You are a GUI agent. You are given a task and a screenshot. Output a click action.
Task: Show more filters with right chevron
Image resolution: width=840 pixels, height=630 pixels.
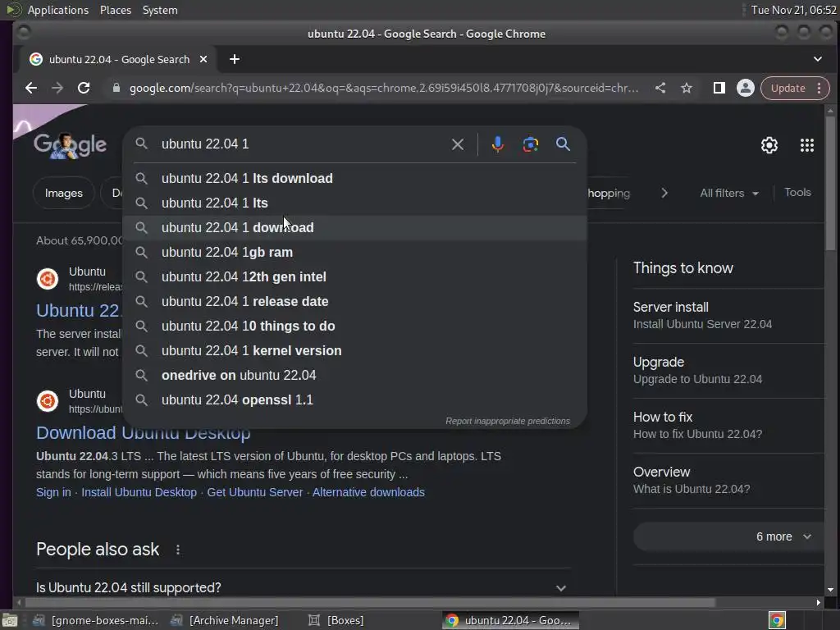(664, 193)
